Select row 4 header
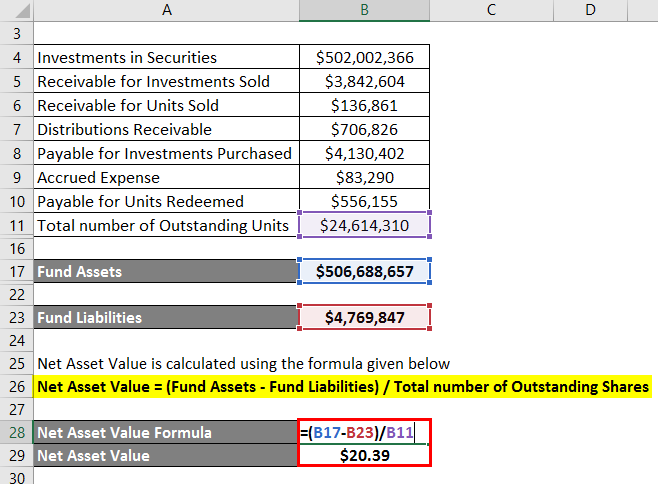This screenshot has width=658, height=484. click(17, 57)
